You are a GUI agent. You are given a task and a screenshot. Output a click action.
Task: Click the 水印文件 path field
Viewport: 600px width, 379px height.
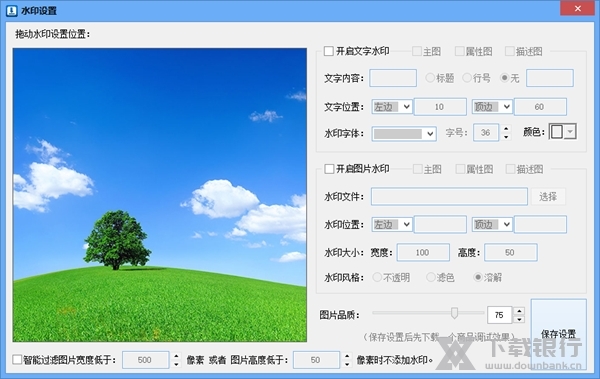pos(449,196)
